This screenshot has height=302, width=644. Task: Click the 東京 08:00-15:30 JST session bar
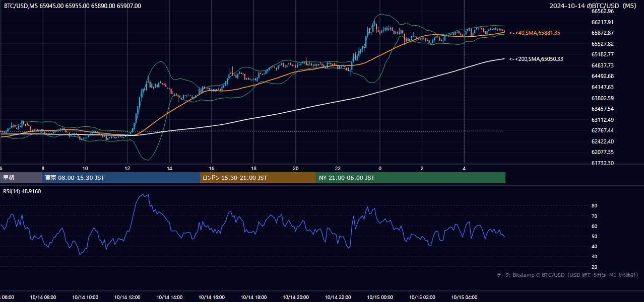pos(121,178)
